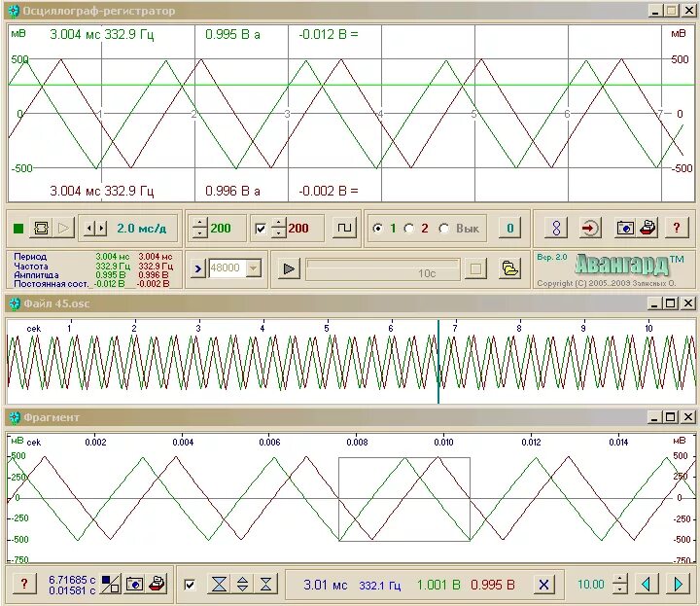
Task: Maximize the Фрагмент window
Action: (671, 417)
